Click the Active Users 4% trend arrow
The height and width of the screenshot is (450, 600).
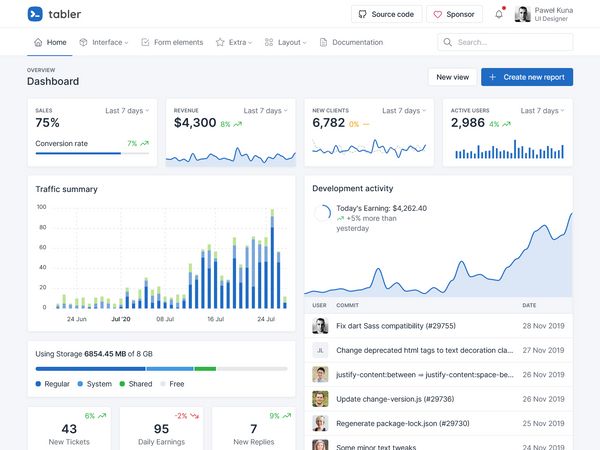click(x=507, y=124)
